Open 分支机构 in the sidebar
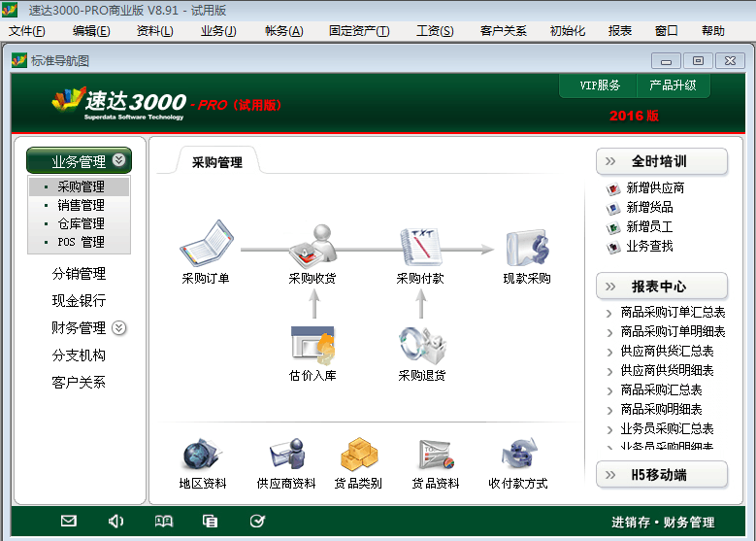 (x=79, y=355)
